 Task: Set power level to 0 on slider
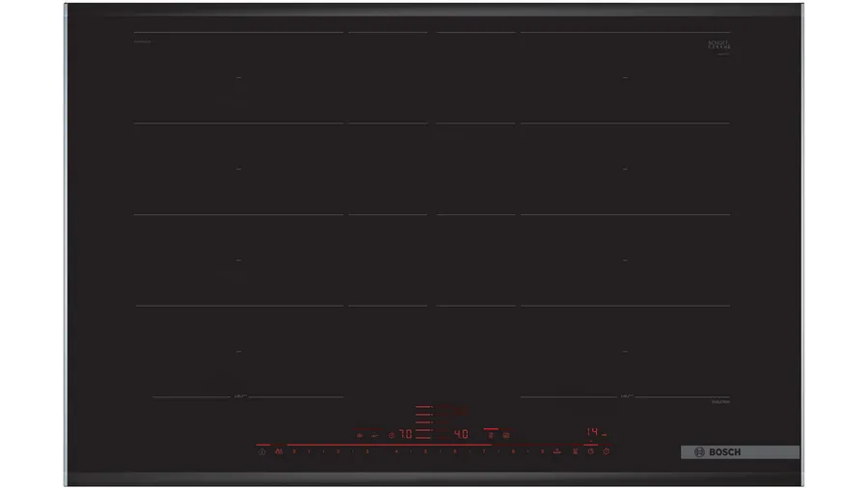(x=294, y=451)
